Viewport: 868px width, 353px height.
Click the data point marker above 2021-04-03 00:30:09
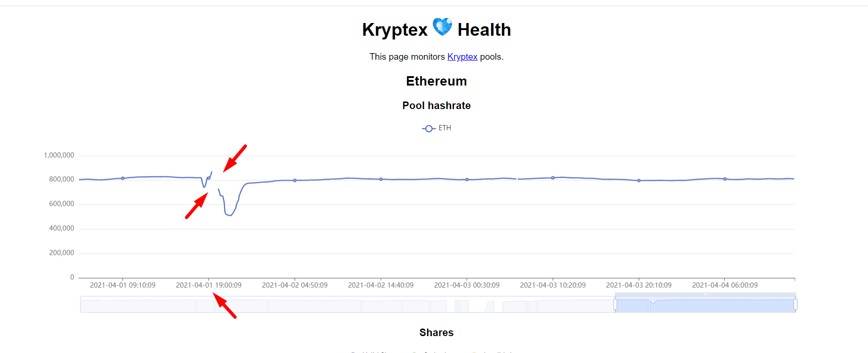click(x=467, y=180)
